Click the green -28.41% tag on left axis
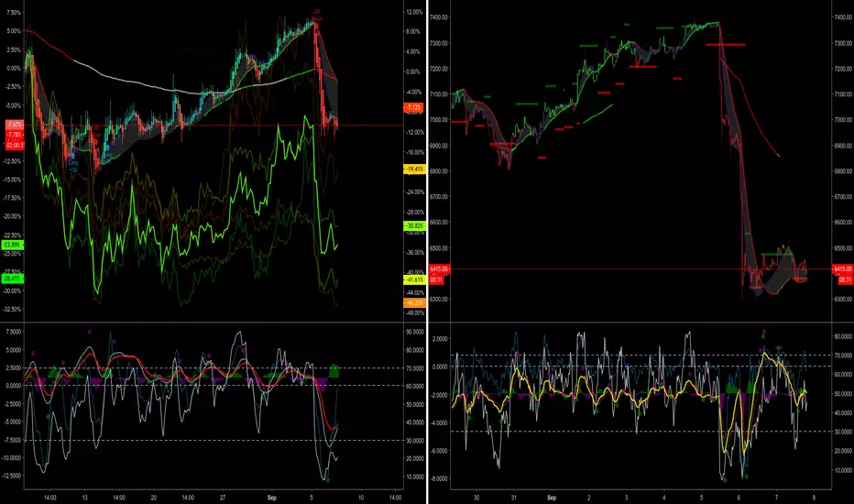854x504 pixels. 13,279
